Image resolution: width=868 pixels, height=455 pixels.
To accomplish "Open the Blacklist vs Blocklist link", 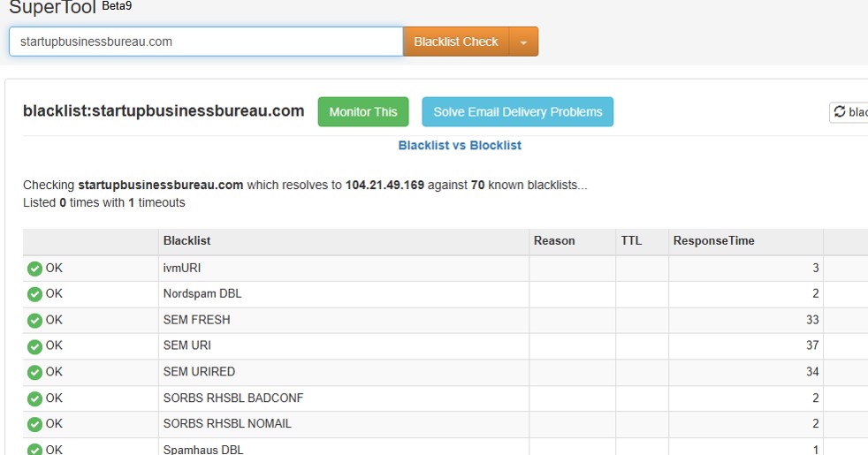I will [460, 145].
